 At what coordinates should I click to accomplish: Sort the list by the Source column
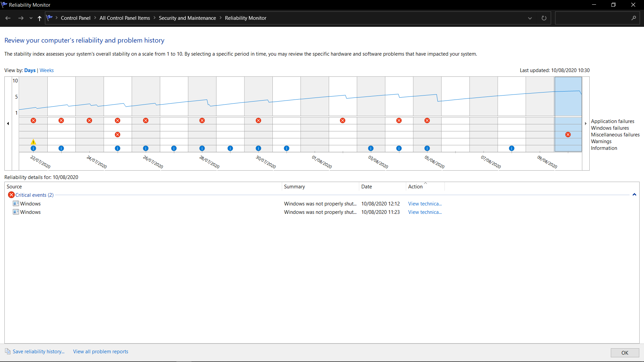pos(143,187)
